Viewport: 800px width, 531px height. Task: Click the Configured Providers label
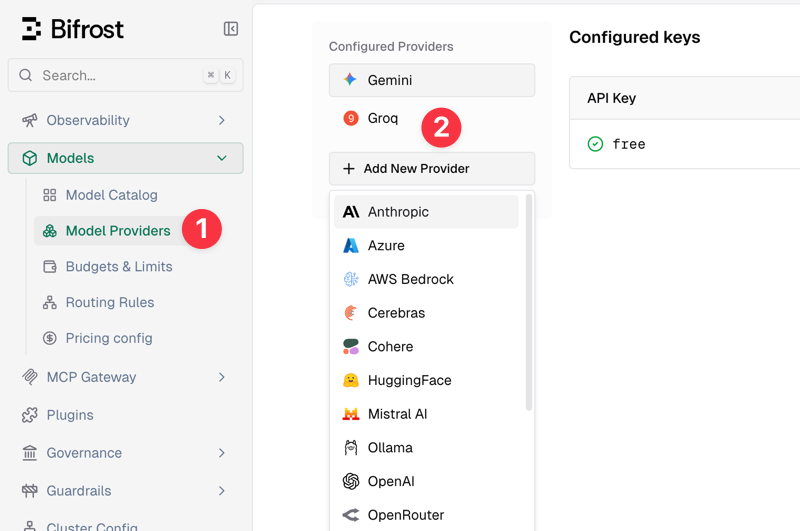point(391,46)
